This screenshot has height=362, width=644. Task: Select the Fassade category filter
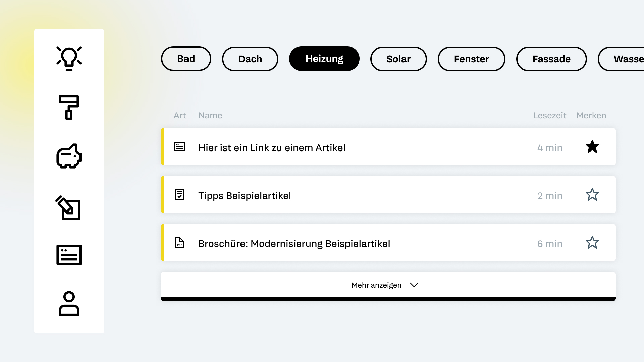[x=551, y=59]
